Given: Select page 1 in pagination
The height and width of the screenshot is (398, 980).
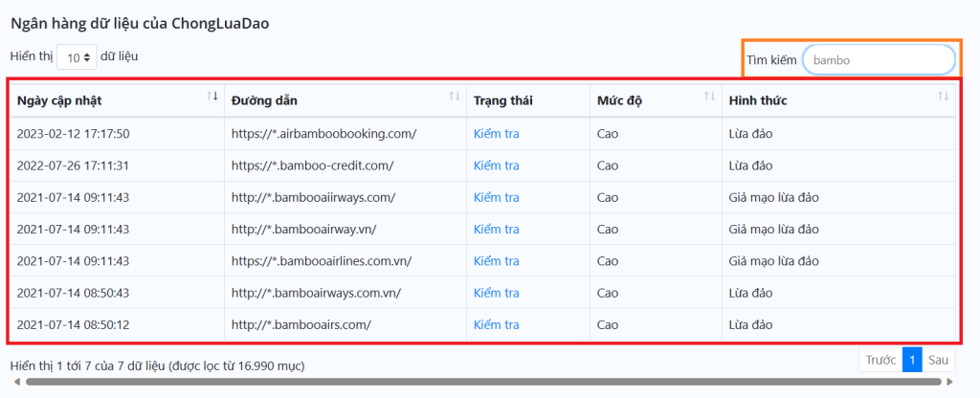Looking at the screenshot, I should [x=912, y=360].
